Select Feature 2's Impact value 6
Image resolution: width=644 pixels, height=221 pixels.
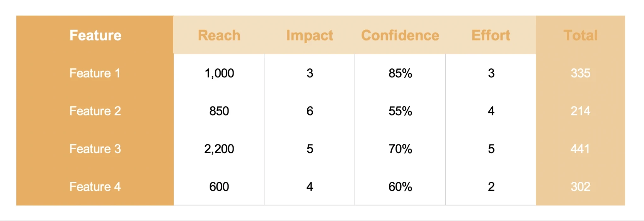tap(310, 111)
